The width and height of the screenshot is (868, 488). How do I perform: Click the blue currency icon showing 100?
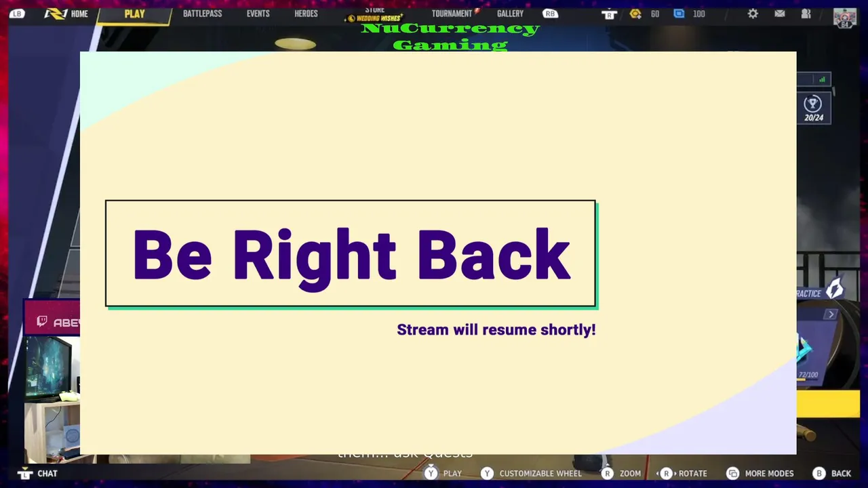coord(679,14)
